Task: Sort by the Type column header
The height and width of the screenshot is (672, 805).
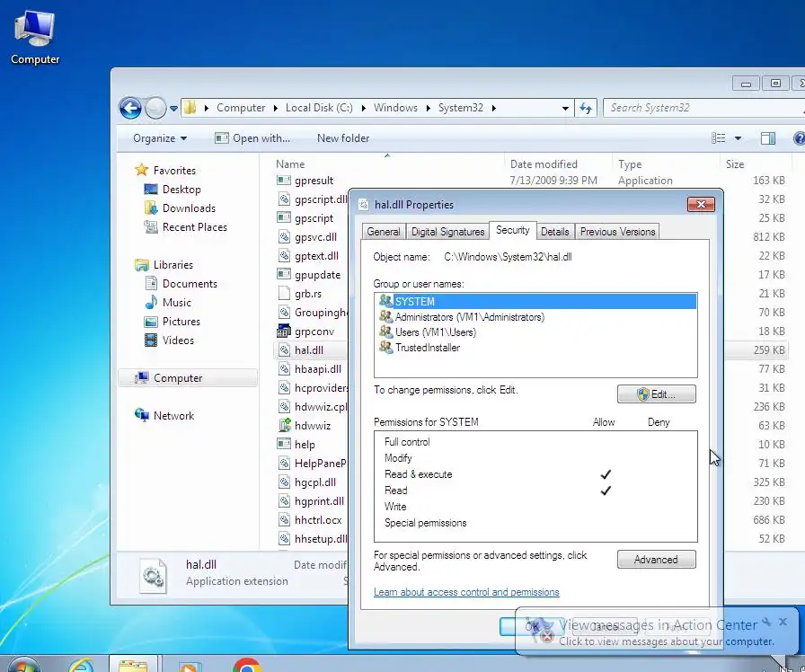Action: pyautogui.click(x=630, y=164)
